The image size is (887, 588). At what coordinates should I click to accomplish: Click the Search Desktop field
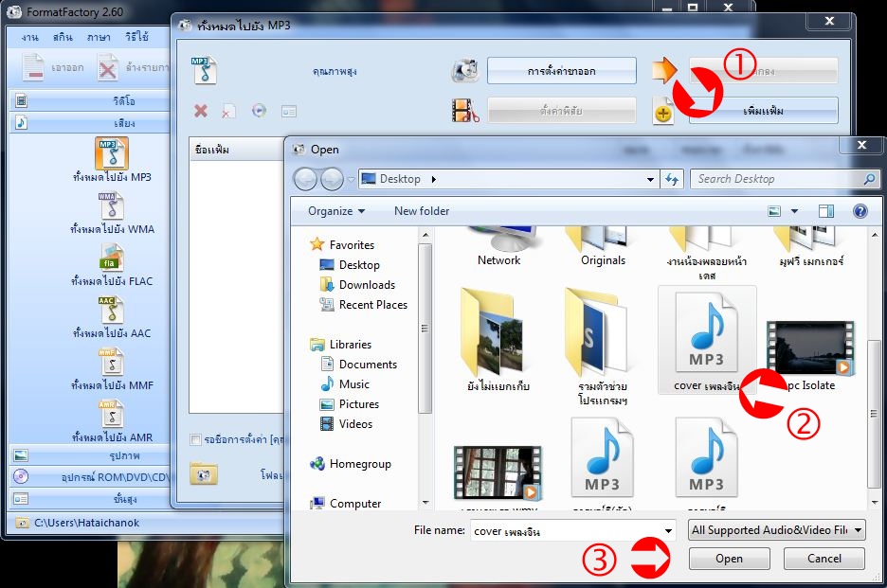784,179
